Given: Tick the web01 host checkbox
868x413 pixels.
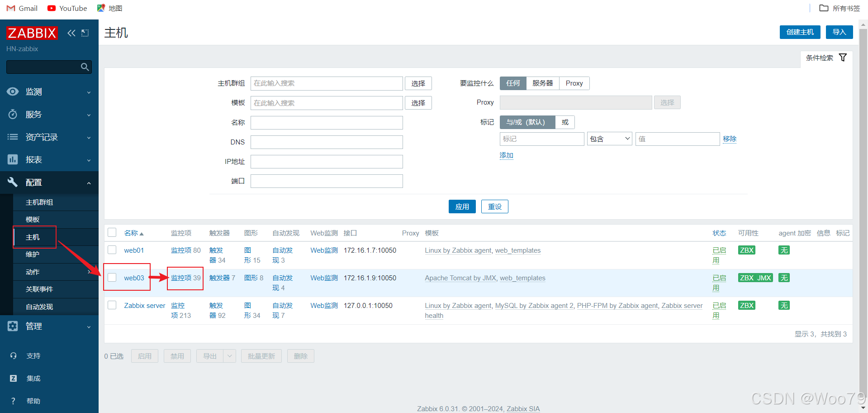Looking at the screenshot, I should click(x=112, y=250).
